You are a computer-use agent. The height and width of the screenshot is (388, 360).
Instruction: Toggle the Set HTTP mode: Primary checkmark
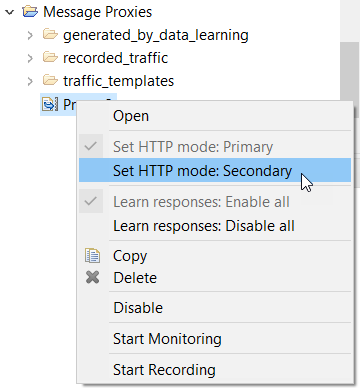[x=91, y=146]
